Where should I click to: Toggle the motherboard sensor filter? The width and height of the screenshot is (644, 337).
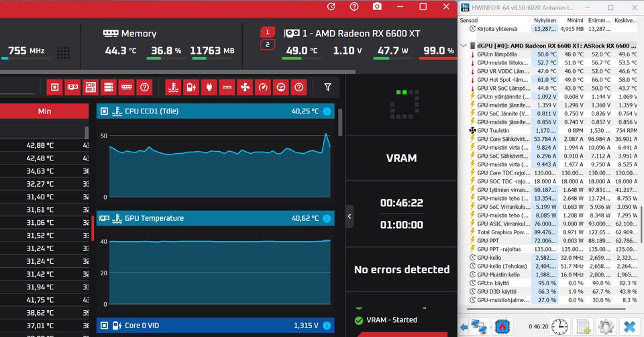pos(91,87)
